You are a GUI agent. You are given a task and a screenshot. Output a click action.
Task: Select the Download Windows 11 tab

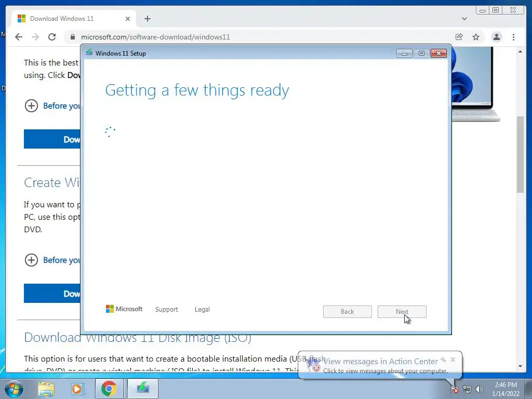pos(74,19)
